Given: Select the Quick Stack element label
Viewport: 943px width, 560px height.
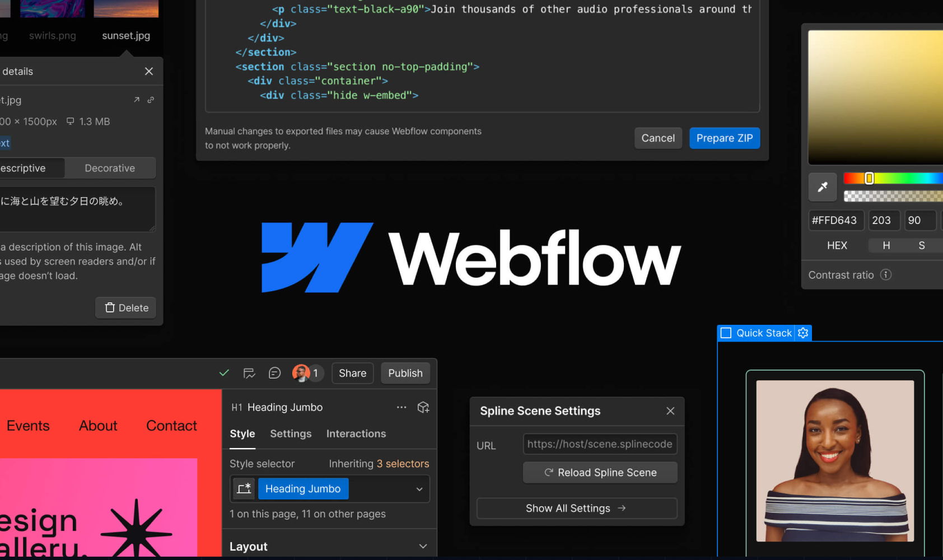Looking at the screenshot, I should 764,333.
